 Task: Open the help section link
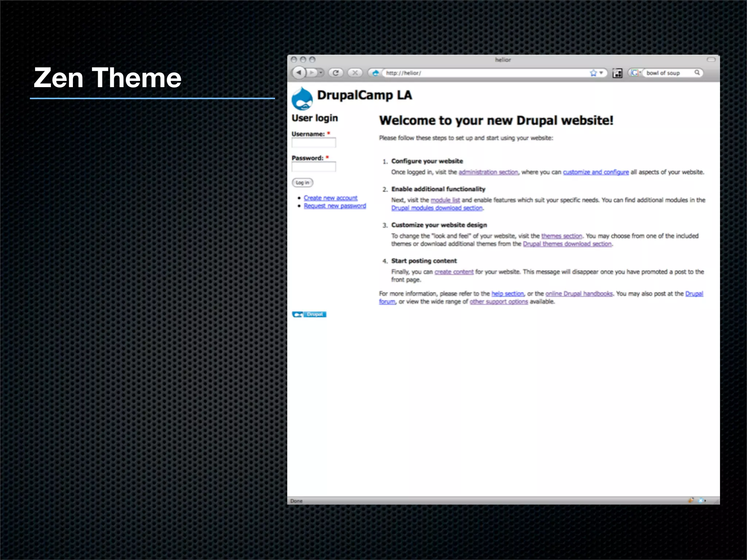pyautogui.click(x=507, y=294)
